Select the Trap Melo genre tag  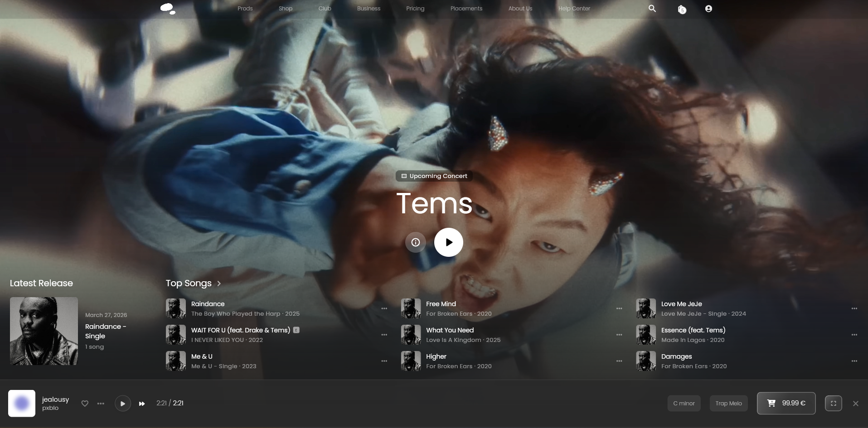point(729,404)
